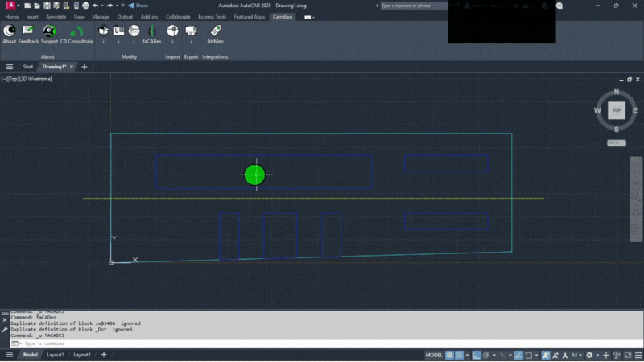This screenshot has width=644, height=362.
Task: Switch to the Express Tools ribbon tab
Action: [212, 16]
